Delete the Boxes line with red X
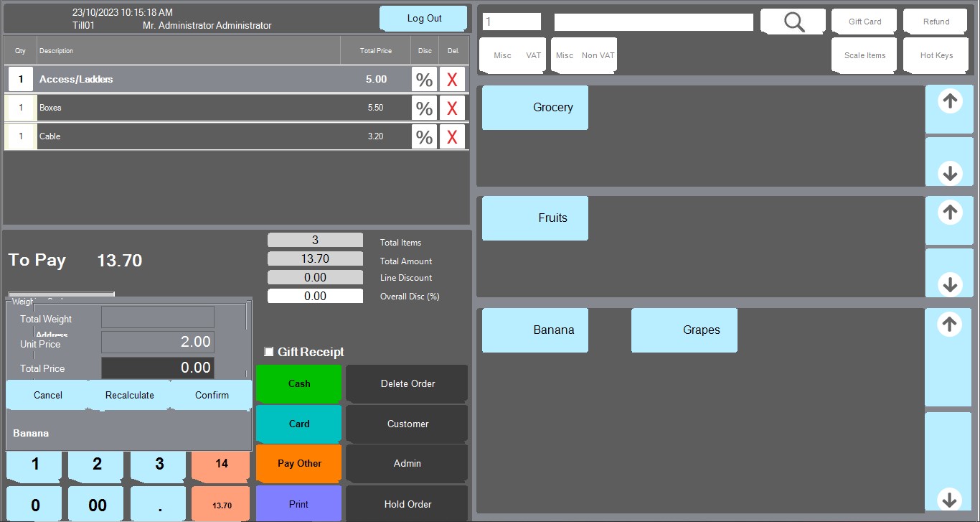The width and height of the screenshot is (980, 522). click(452, 108)
